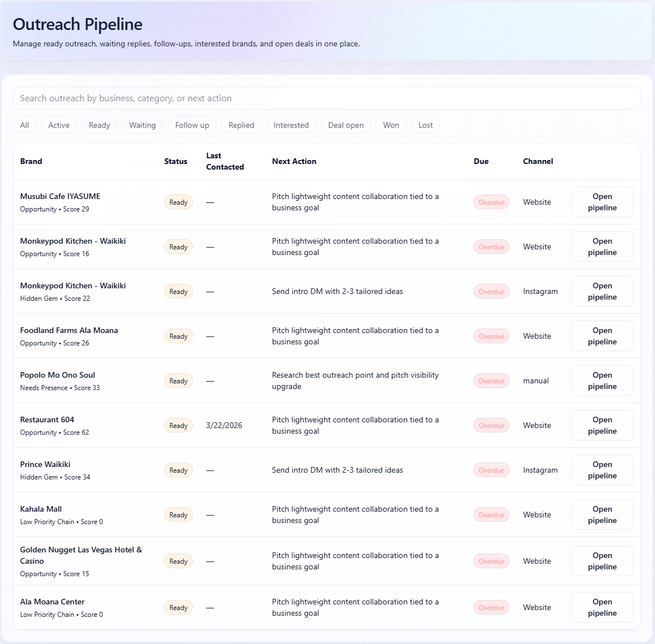The image size is (655, 644).
Task: Open pipeline for Kahala Mall
Action: (x=602, y=515)
